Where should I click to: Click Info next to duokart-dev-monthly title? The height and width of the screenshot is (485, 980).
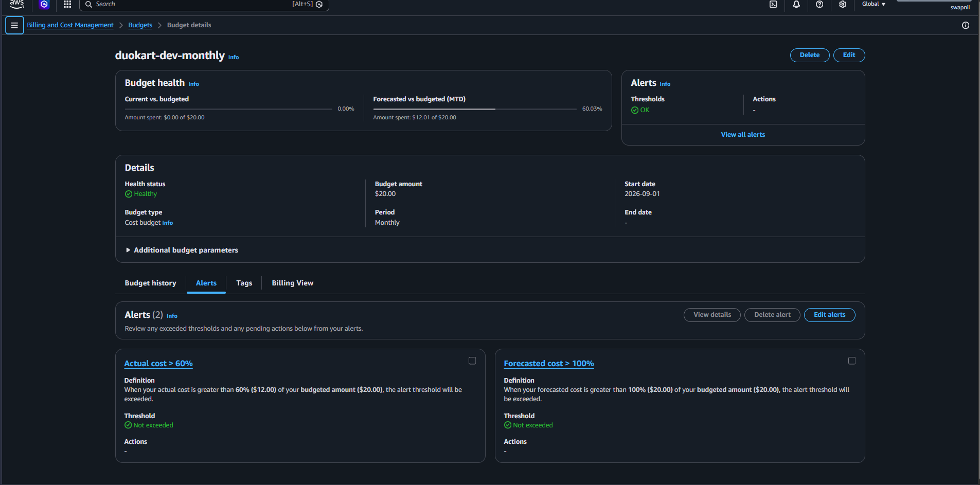pos(234,58)
